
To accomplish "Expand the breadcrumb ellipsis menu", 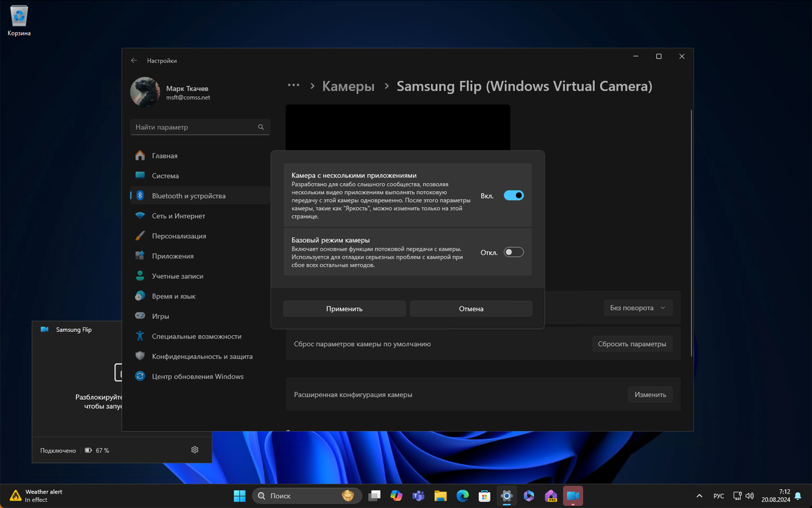I will (293, 86).
